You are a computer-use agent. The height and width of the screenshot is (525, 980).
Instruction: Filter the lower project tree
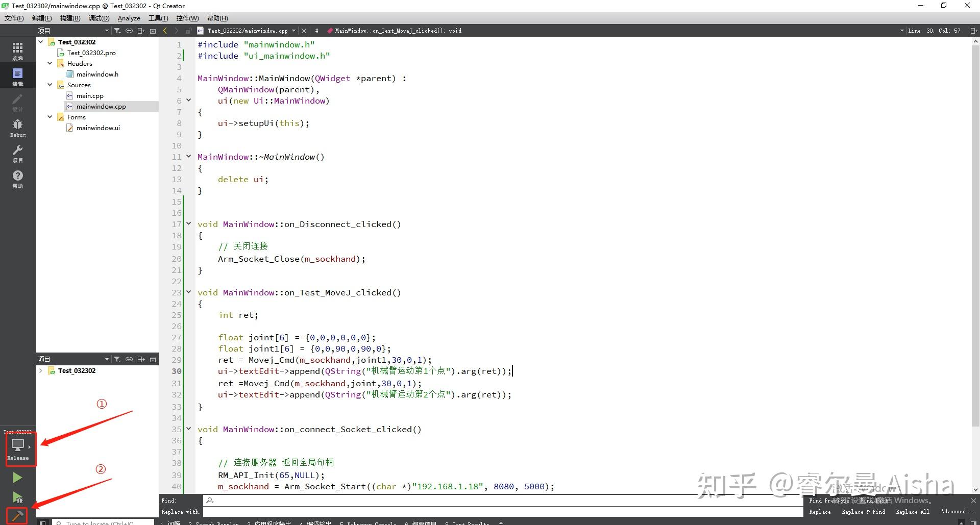117,359
